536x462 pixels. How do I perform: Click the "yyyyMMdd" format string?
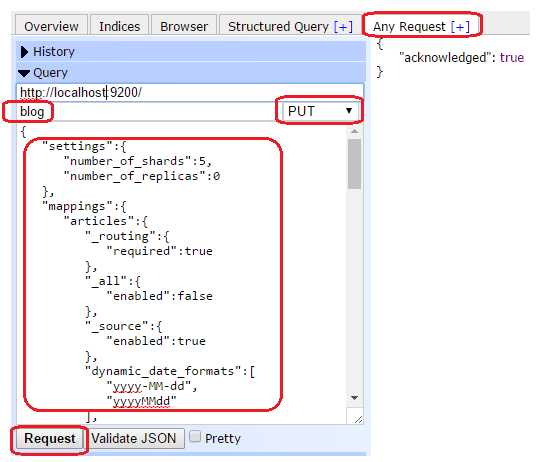(x=141, y=401)
